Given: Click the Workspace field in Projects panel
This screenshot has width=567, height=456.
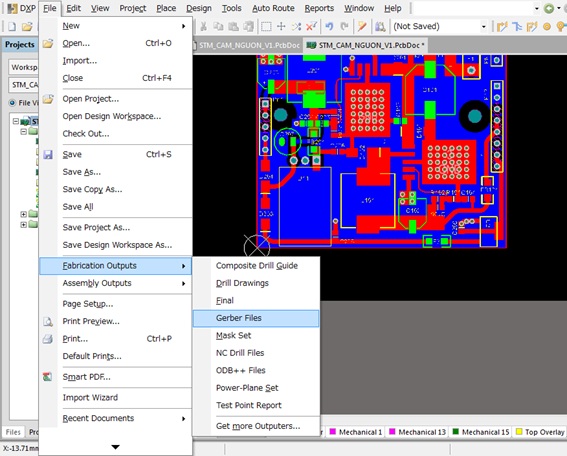Looking at the screenshot, I should coord(23,68).
